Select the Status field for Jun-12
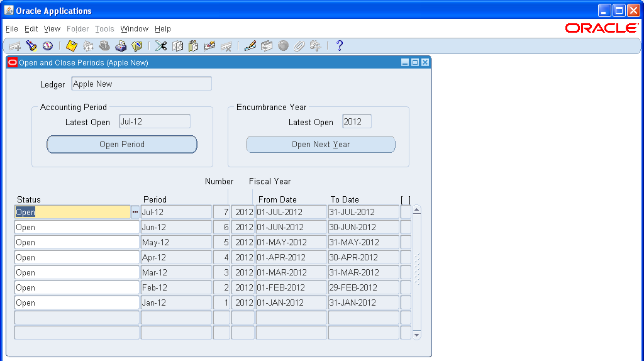Image resolution: width=644 pixels, height=361 pixels. tap(77, 227)
